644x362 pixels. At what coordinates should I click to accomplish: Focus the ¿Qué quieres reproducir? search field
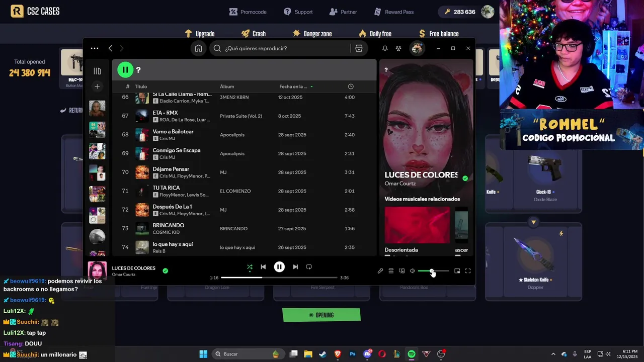(287, 48)
